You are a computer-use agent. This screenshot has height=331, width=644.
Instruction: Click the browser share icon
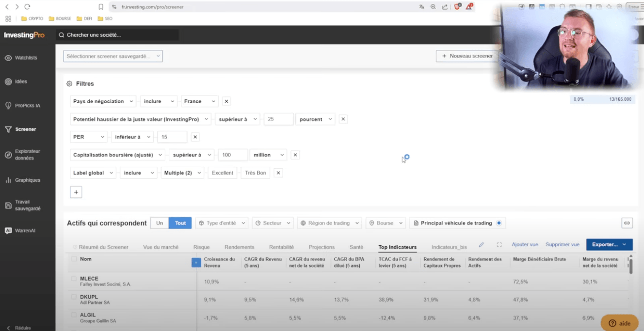(445, 7)
